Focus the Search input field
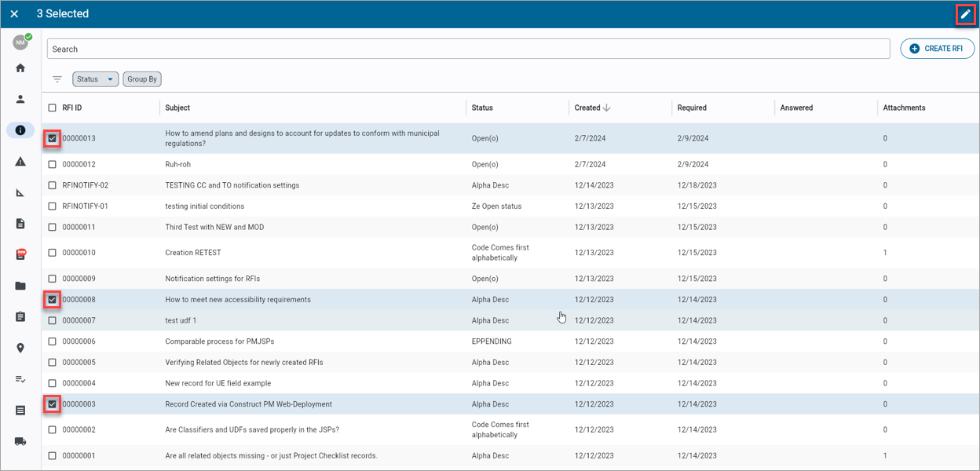This screenshot has width=980, height=471. tap(468, 49)
